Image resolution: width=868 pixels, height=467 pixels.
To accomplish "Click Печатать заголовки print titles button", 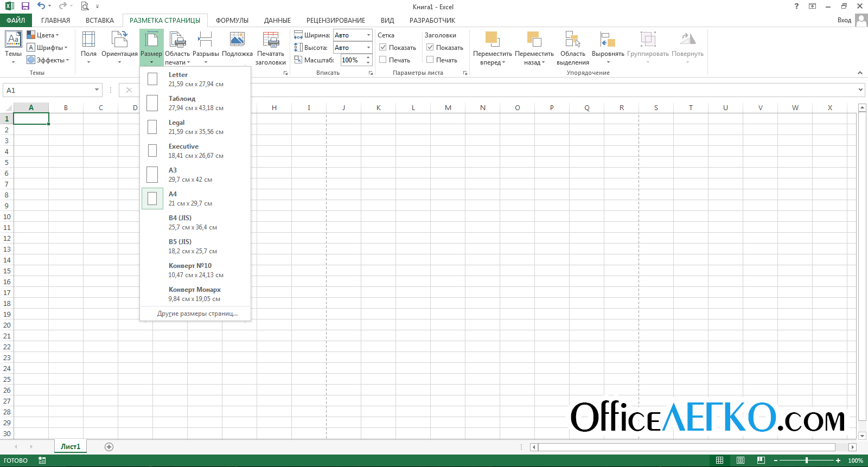I will 270,47.
